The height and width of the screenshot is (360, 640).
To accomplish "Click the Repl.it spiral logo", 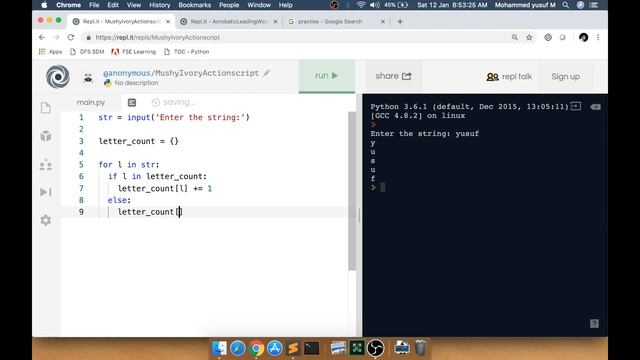I will tap(58, 76).
